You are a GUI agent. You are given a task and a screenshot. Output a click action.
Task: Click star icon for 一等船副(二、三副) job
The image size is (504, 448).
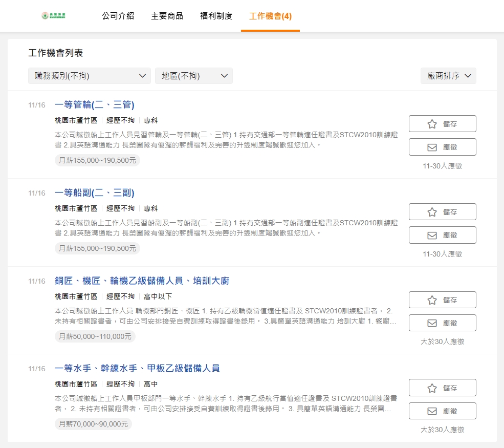(432, 212)
